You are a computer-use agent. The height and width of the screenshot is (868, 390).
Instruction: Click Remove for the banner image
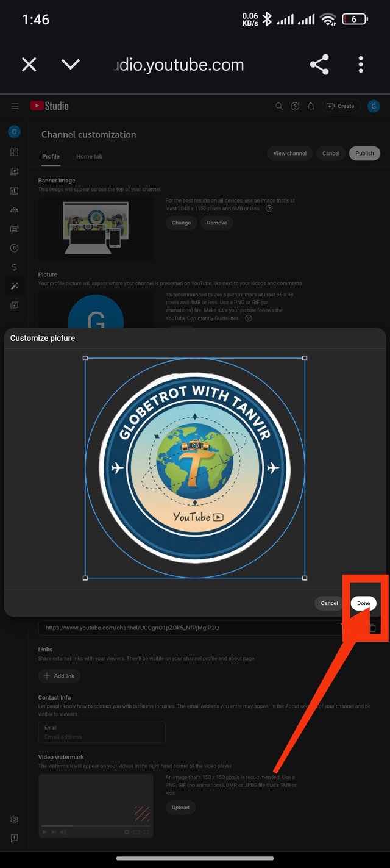216,223
